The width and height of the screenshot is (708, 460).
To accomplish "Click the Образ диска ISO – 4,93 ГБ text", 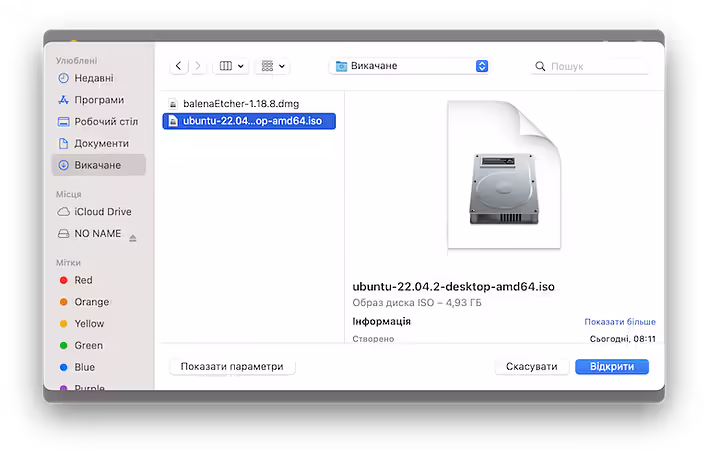I will coord(417,302).
